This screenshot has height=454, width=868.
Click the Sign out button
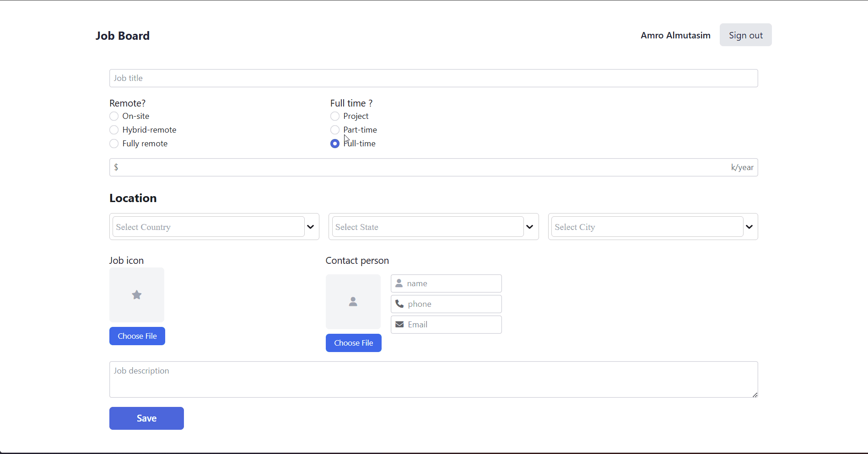pos(745,35)
